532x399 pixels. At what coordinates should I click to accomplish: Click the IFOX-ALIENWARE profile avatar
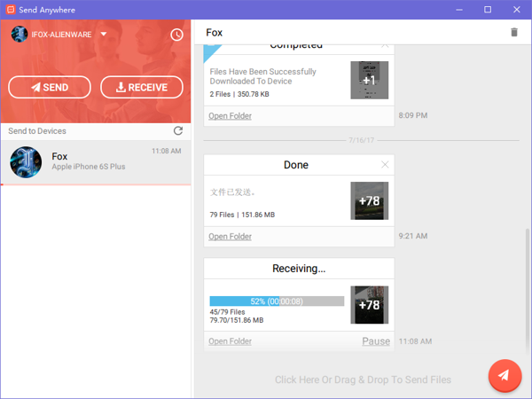(x=20, y=34)
